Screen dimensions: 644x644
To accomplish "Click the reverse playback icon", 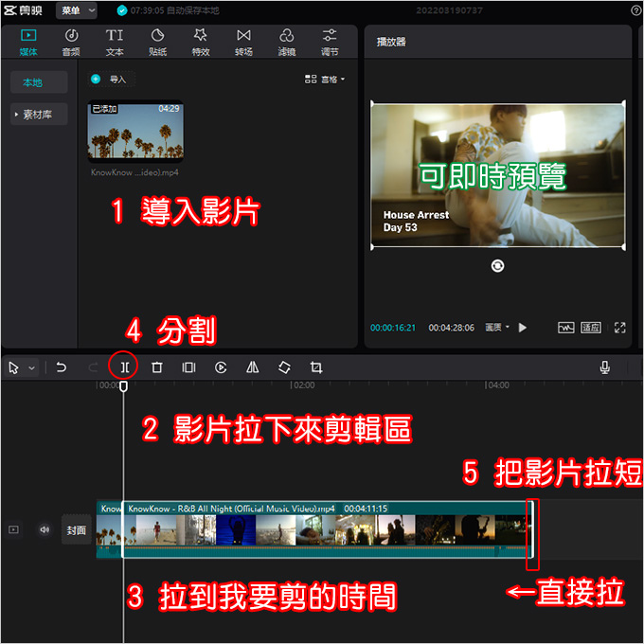I will point(221,367).
